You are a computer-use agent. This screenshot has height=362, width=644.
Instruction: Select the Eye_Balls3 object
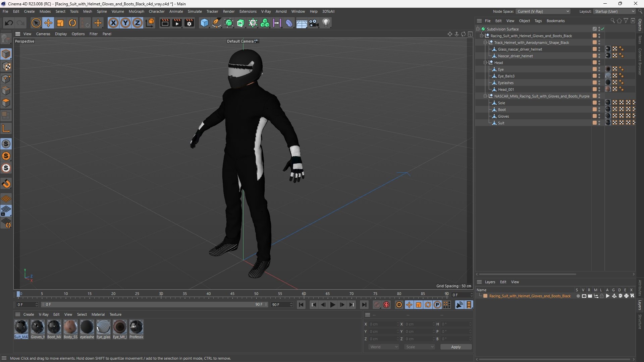pyautogui.click(x=506, y=76)
